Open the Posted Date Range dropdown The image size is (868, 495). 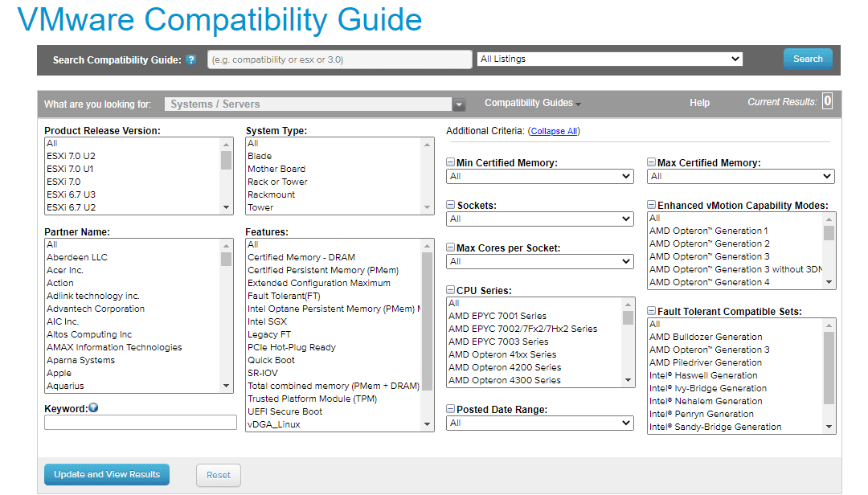pos(540,423)
